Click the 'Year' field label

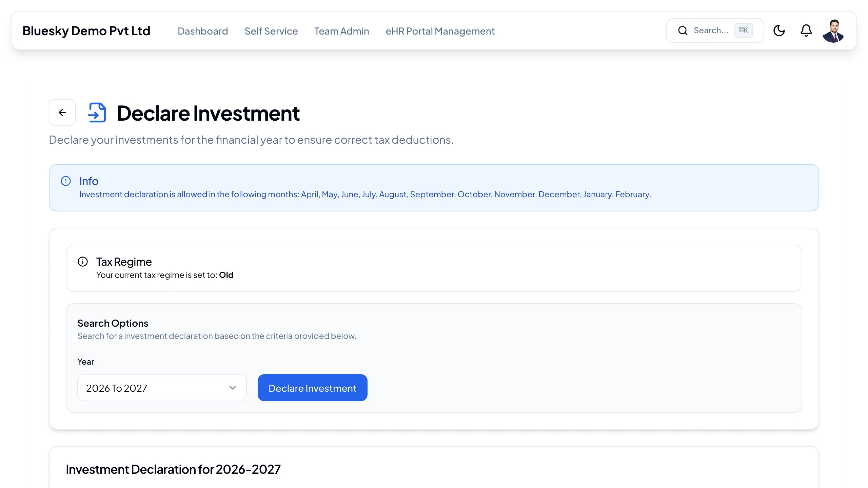[86, 362]
